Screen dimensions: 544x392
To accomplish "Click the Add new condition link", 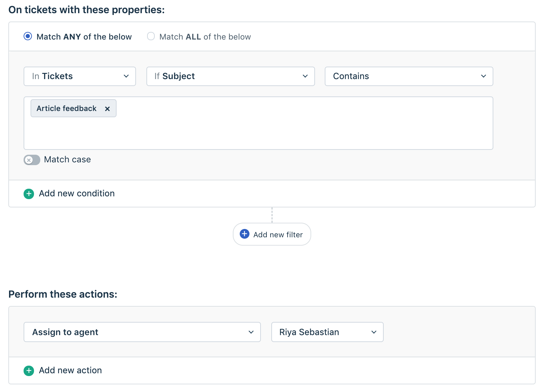I will tap(77, 194).
